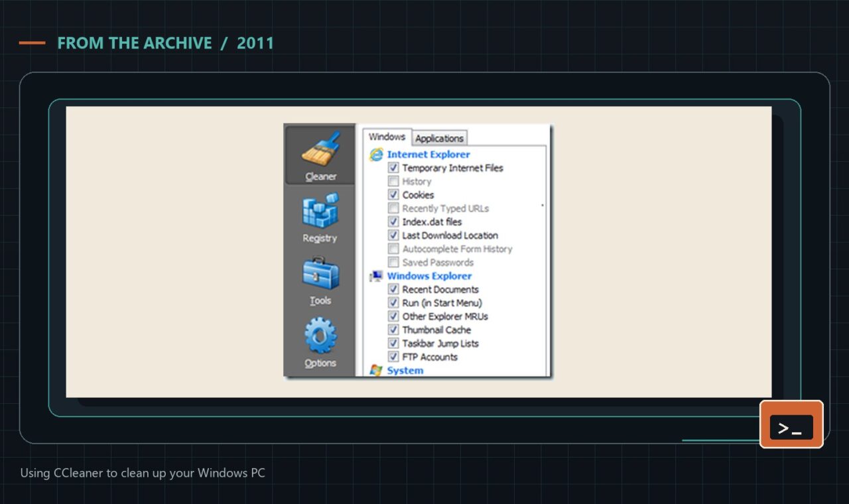Screen dimensions: 849x504
Task: Open the Registry section icon
Action: click(x=320, y=210)
